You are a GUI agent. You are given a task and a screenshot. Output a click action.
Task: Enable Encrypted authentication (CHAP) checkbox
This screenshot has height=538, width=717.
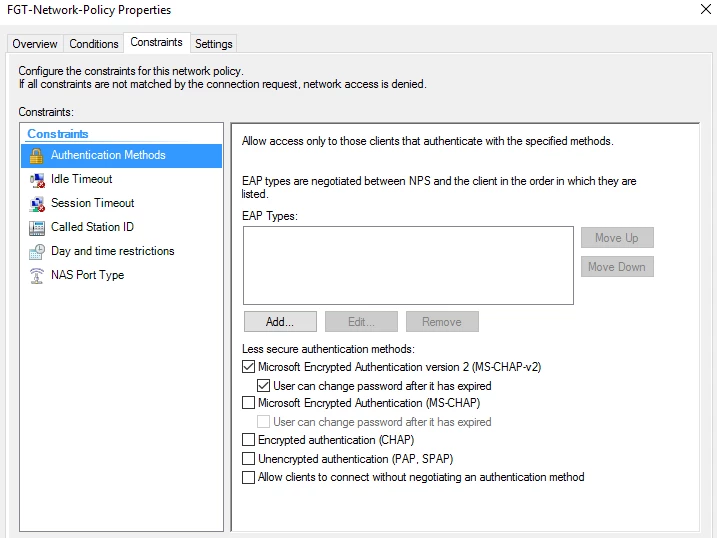point(249,440)
